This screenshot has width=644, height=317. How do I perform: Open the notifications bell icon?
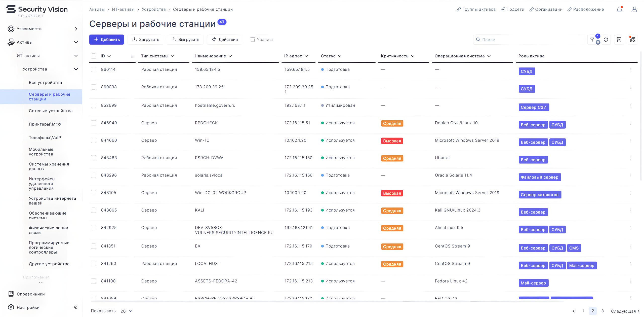(x=619, y=9)
